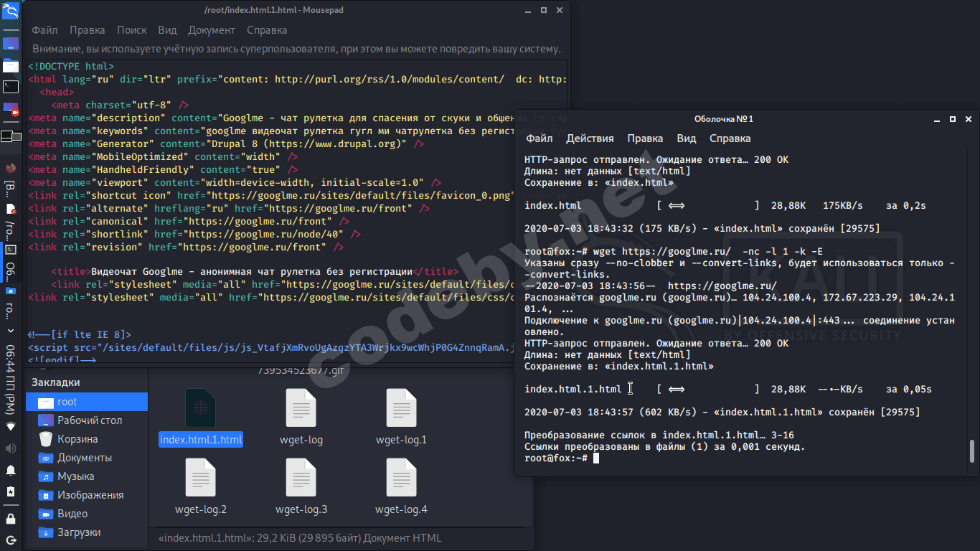Click the volume speaker tray icon

pyautogui.click(x=11, y=448)
